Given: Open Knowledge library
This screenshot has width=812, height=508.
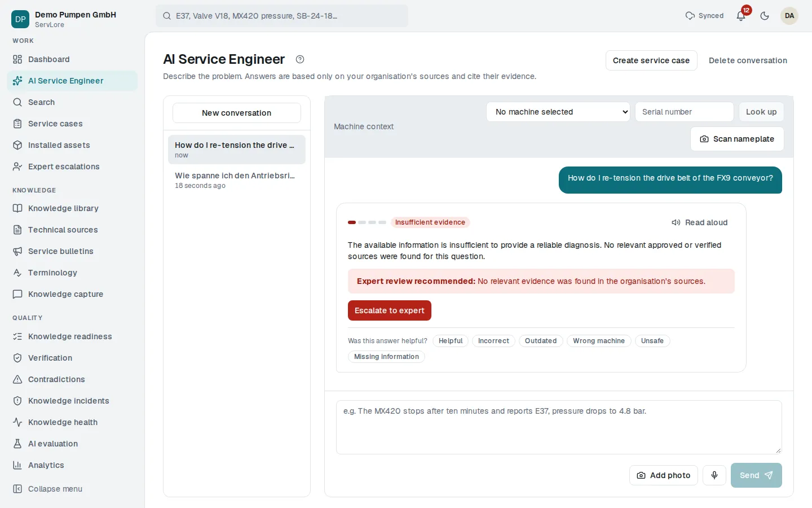Looking at the screenshot, I should point(72,208).
